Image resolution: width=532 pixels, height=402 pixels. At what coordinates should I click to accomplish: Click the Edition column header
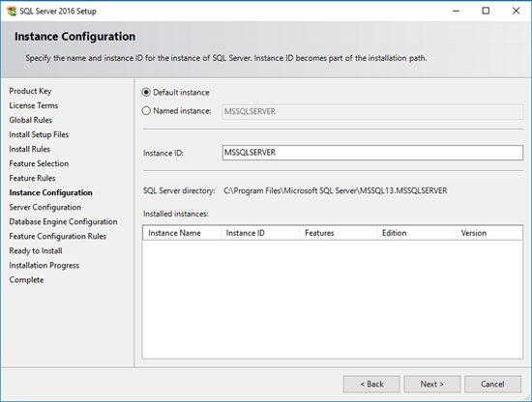[x=417, y=233]
